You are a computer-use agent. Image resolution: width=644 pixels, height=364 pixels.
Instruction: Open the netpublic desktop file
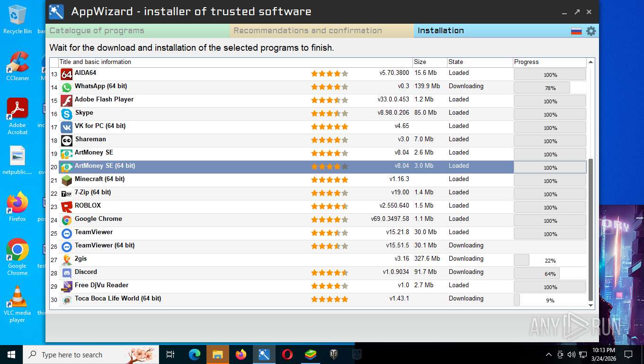coord(18,161)
